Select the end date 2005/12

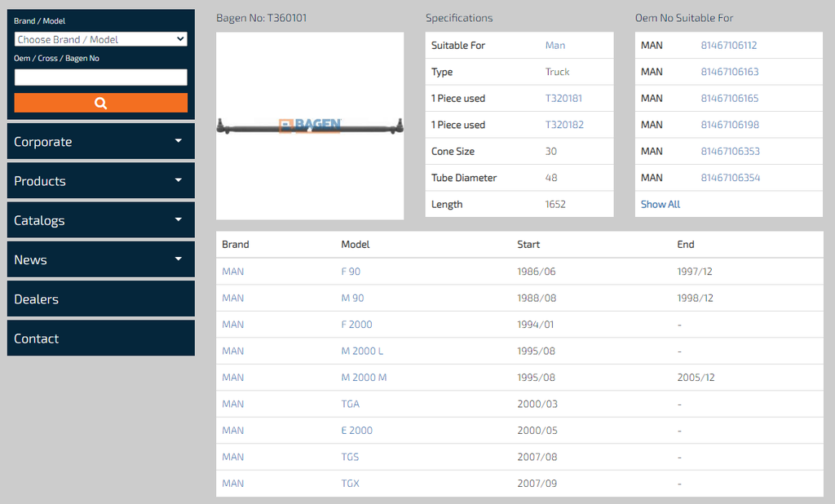(696, 378)
